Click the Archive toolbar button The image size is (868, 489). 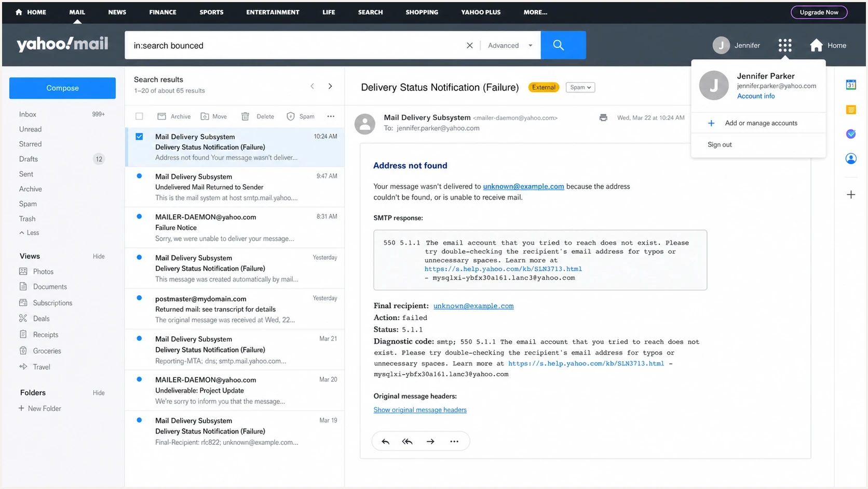pyautogui.click(x=174, y=116)
